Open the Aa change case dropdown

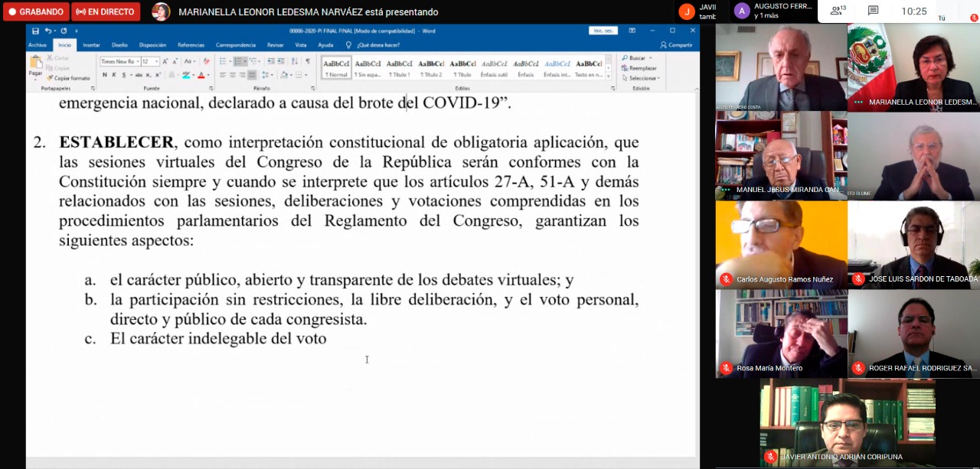coord(188,61)
